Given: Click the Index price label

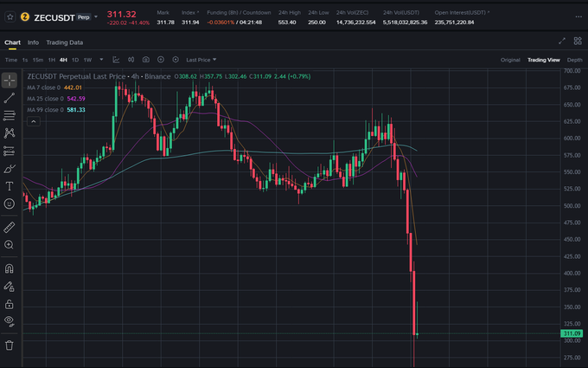Looking at the screenshot, I should click(x=190, y=12).
